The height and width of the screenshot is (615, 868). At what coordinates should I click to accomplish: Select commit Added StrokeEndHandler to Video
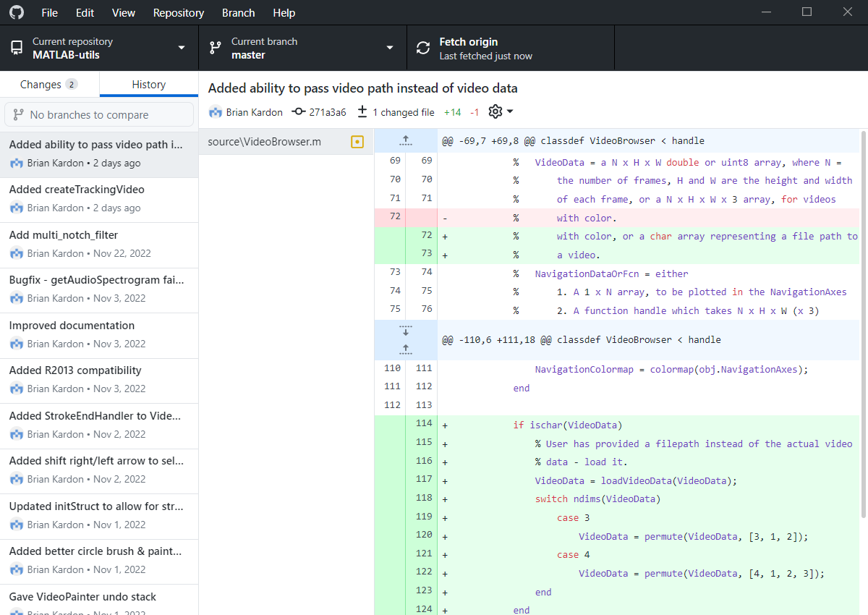tap(99, 425)
